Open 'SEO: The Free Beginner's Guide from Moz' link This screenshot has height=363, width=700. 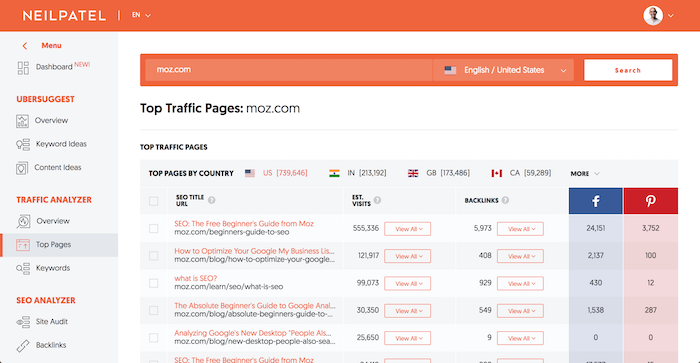244,224
